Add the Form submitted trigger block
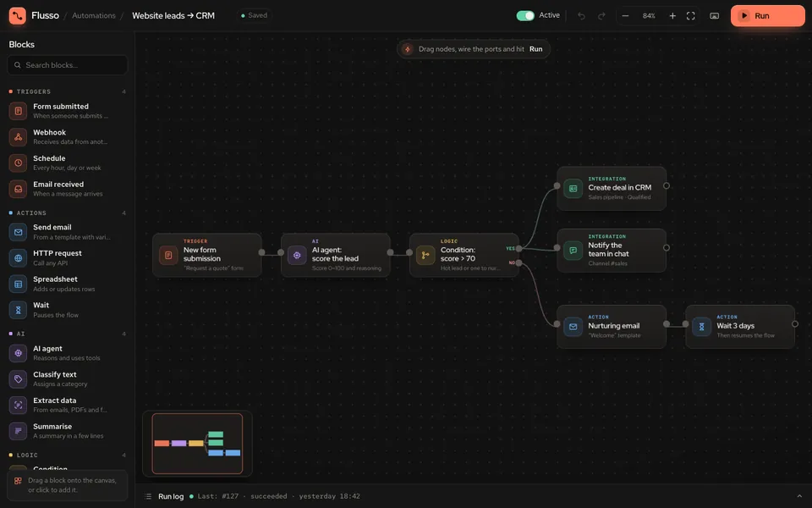This screenshot has width=812, height=508. 68,111
